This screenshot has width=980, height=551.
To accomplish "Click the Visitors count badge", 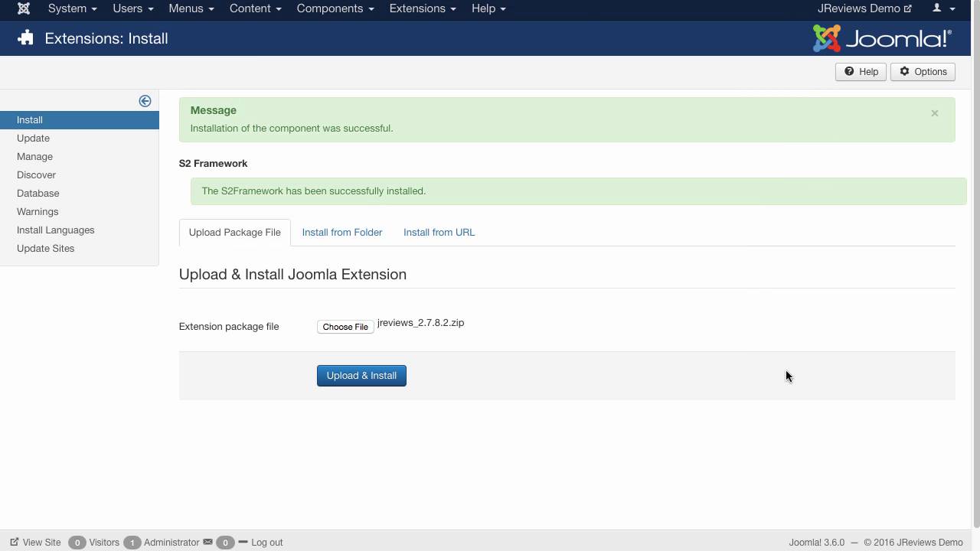I will click(77, 543).
